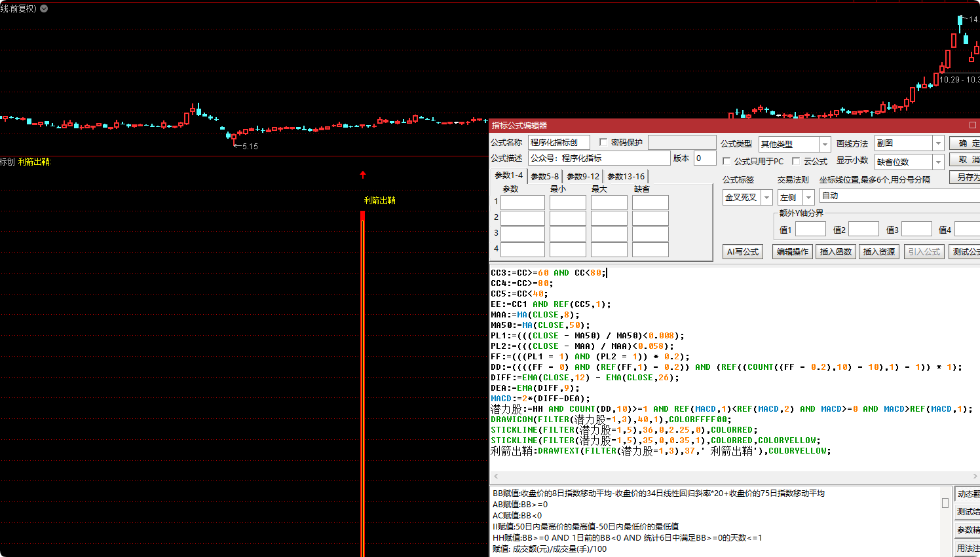
Task: Click the AI写公式 button
Action: [x=742, y=251]
